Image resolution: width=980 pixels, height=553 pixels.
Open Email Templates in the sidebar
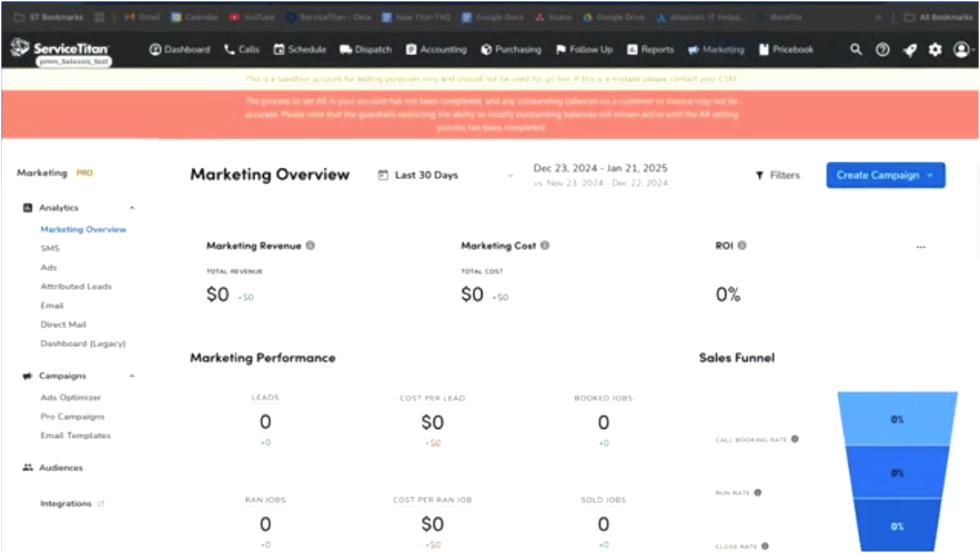tap(75, 435)
